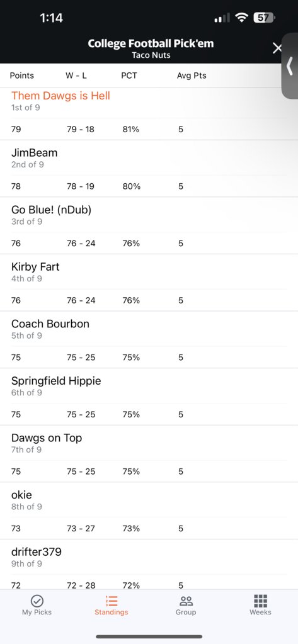Close the Pick'em view with X

pos(277,48)
